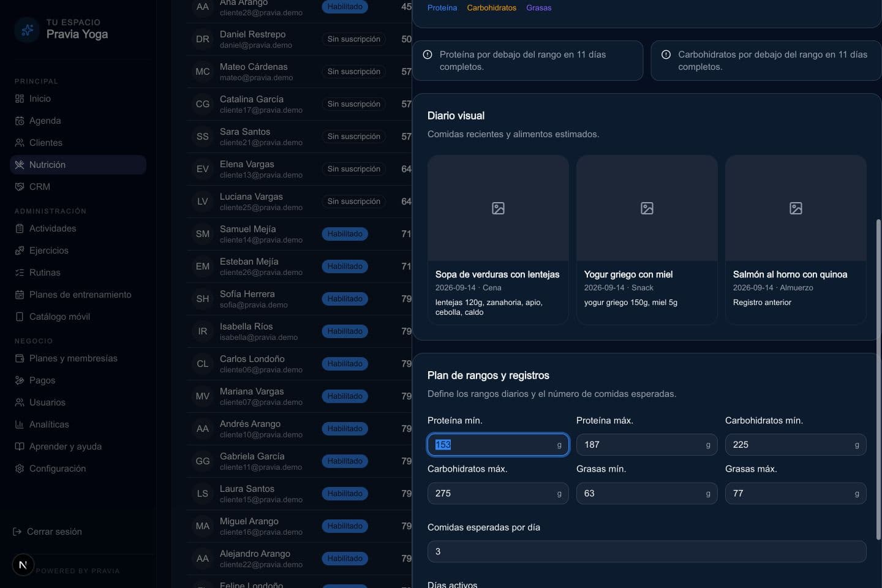Open Inicio from the sidebar

coord(78,99)
